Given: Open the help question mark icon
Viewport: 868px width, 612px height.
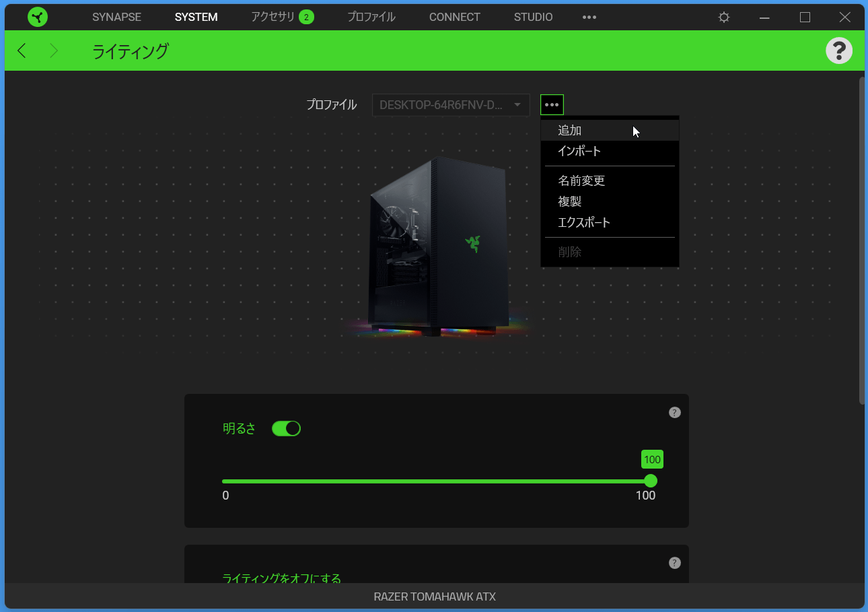Looking at the screenshot, I should point(839,50).
